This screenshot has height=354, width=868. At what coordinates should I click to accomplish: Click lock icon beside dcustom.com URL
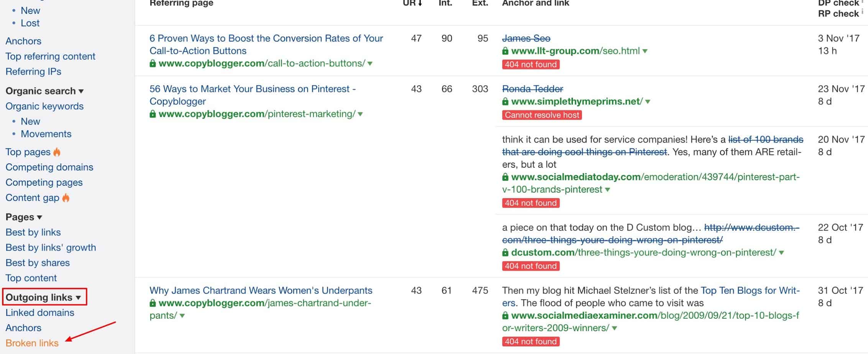505,253
